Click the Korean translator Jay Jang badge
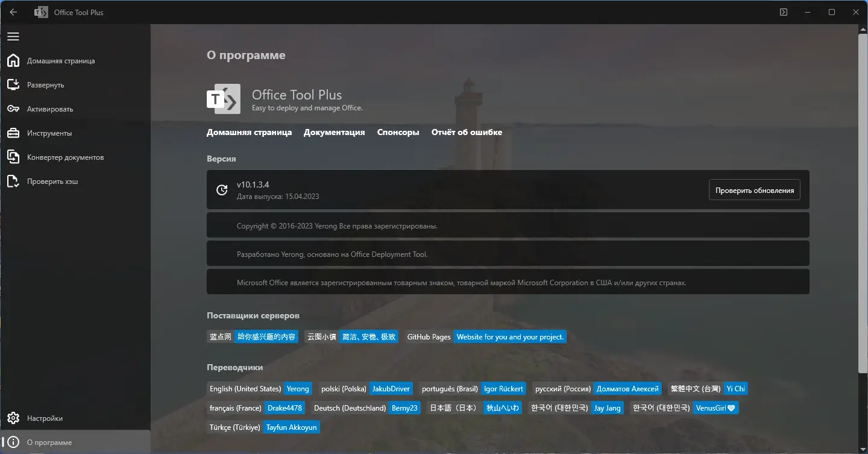 click(x=576, y=408)
